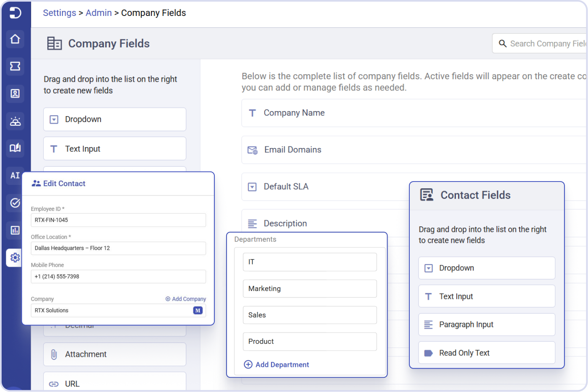Image resolution: width=588 pixels, height=392 pixels.
Task: Open the agent alert icon in sidebar
Action: [15, 121]
